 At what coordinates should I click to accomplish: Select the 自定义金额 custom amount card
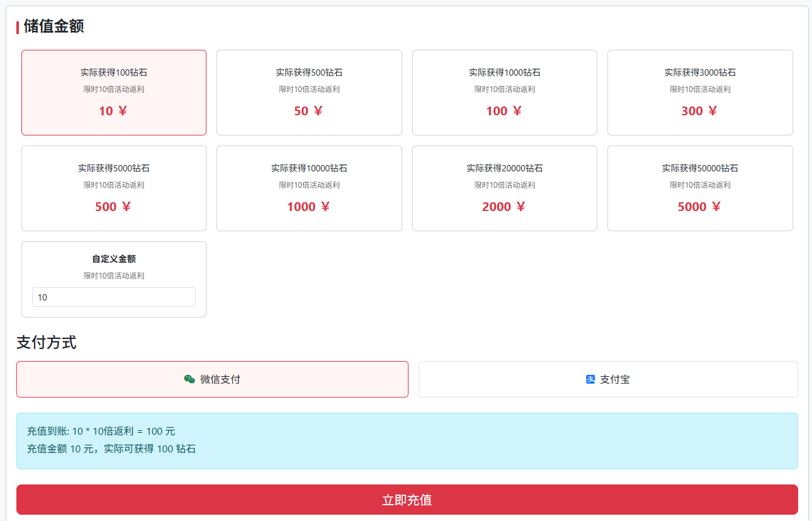114,260
